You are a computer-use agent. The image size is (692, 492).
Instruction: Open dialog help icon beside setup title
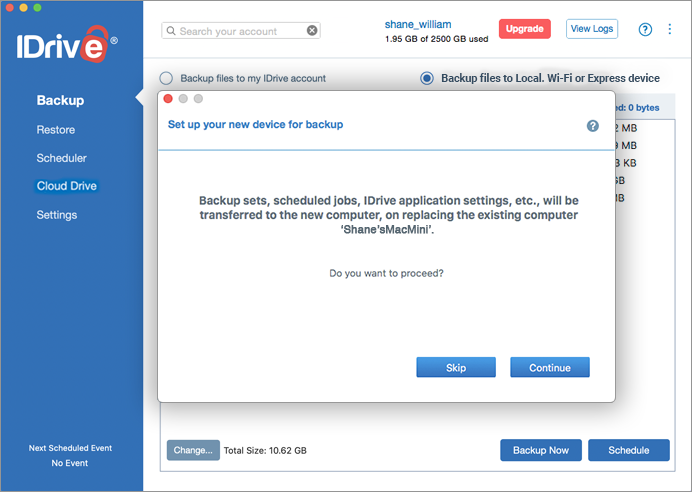click(593, 126)
